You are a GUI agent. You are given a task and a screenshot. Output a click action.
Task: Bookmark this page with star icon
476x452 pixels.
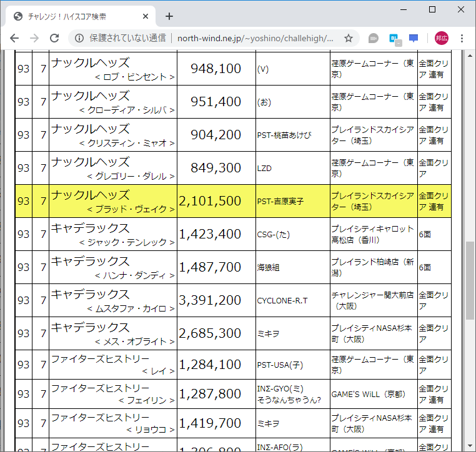tap(349, 38)
